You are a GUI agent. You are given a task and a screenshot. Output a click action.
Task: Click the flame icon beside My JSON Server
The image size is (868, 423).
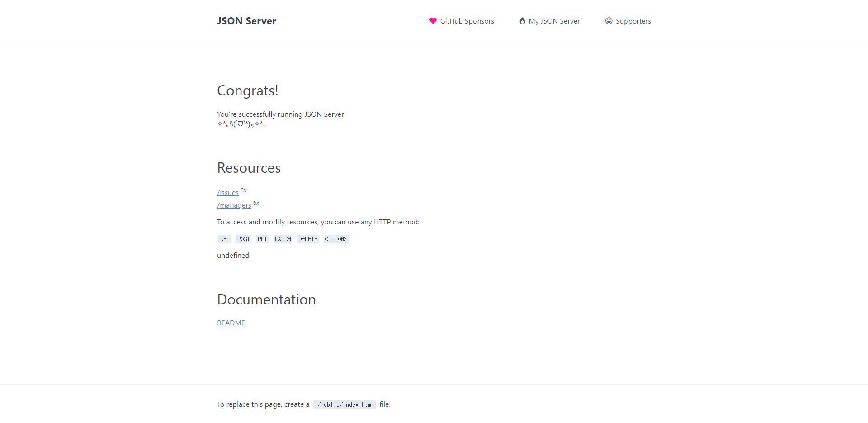(522, 21)
